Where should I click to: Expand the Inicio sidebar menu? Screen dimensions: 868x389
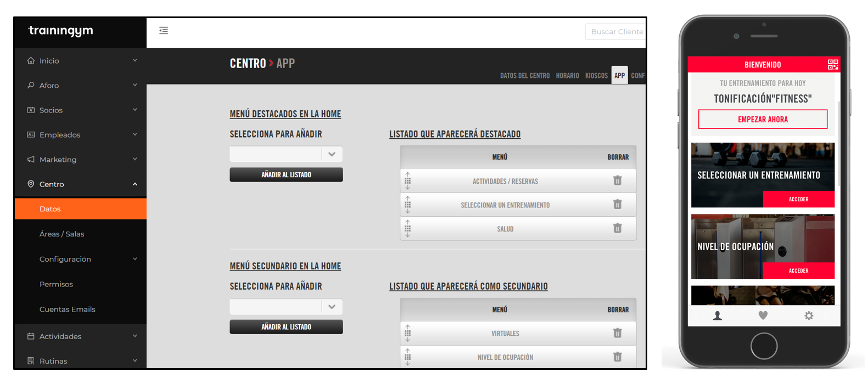pos(135,60)
